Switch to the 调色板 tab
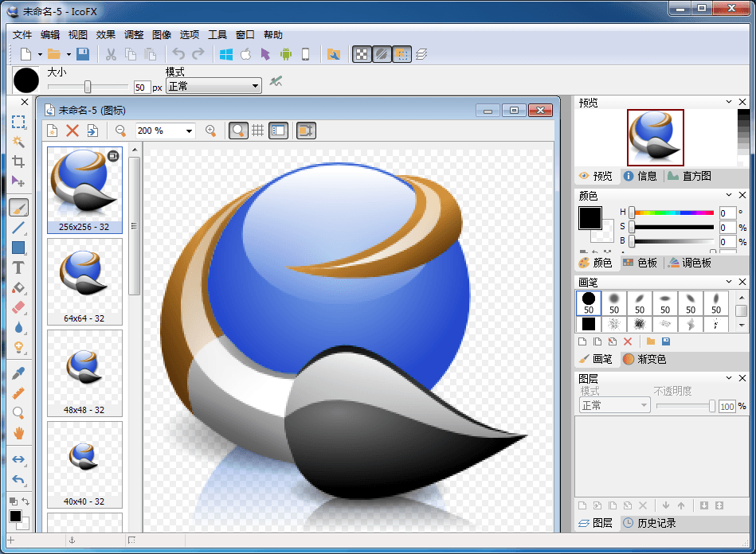Image resolution: width=756 pixels, height=554 pixels. (690, 263)
